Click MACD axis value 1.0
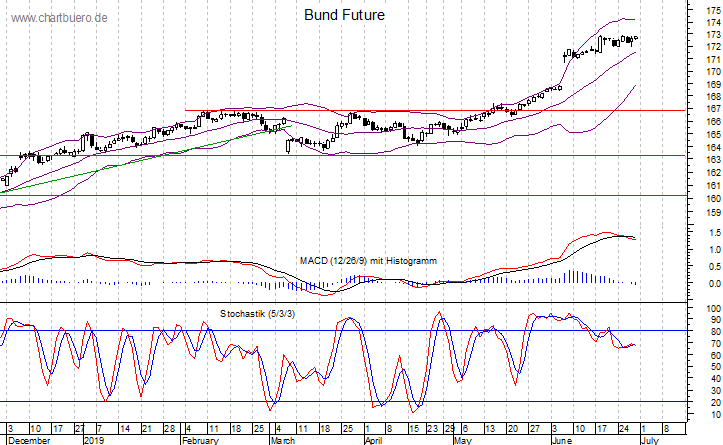723x445 pixels. coord(715,249)
